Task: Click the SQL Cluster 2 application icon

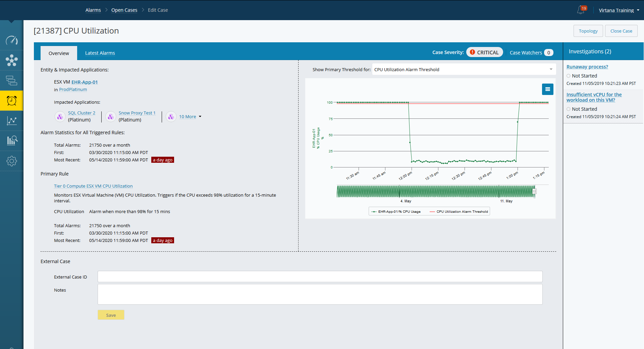Action: (60, 116)
